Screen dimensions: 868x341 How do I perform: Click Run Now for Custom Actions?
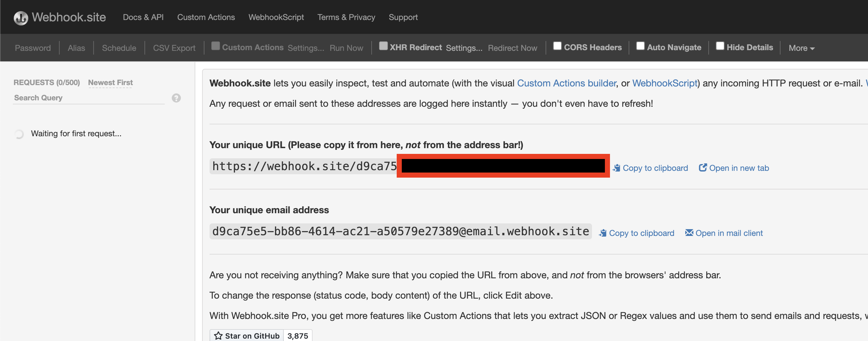coord(346,47)
